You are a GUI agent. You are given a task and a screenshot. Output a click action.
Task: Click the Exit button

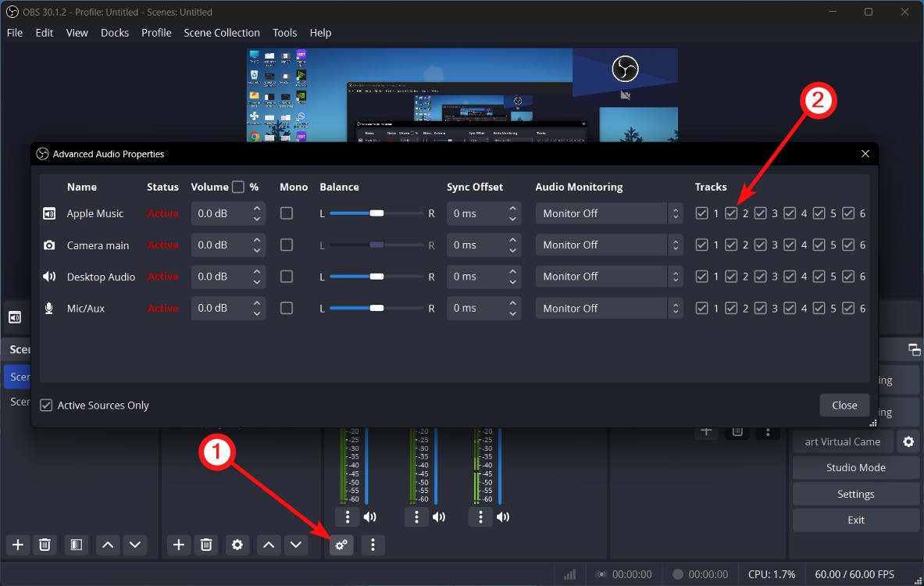click(855, 520)
